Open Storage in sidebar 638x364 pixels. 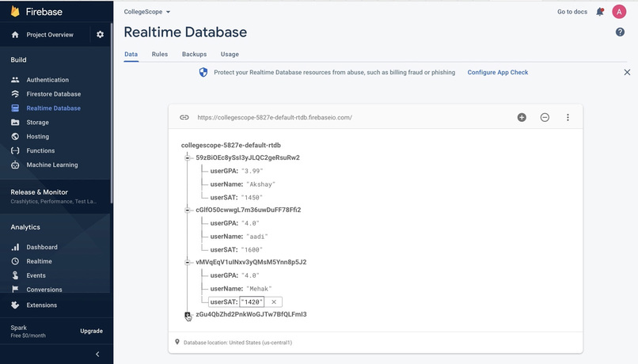(x=37, y=123)
